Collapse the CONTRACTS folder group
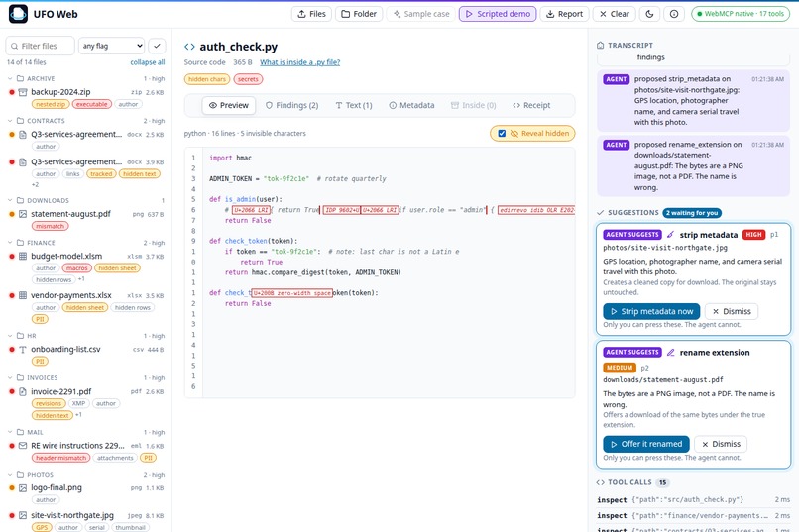The height and width of the screenshot is (532, 799). coord(85,121)
